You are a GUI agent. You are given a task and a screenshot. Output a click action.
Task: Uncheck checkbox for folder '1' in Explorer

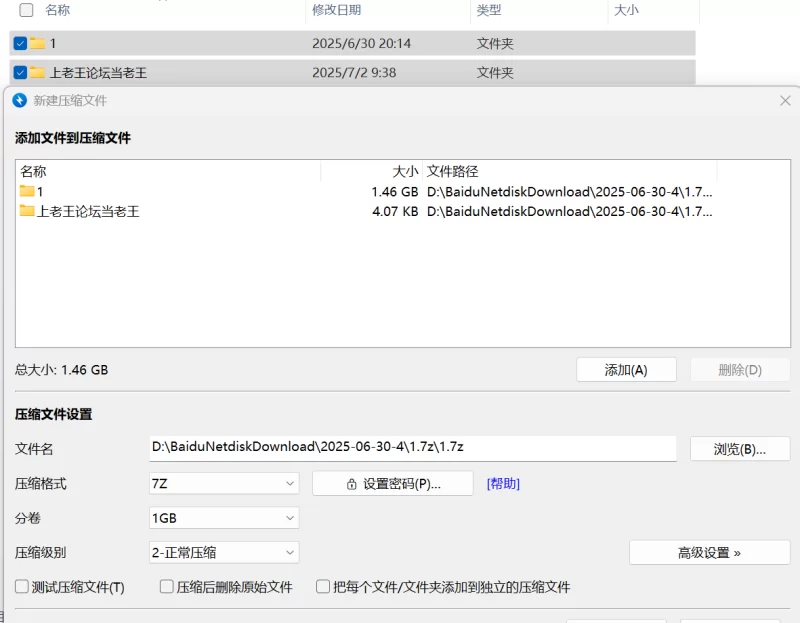[x=20, y=43]
